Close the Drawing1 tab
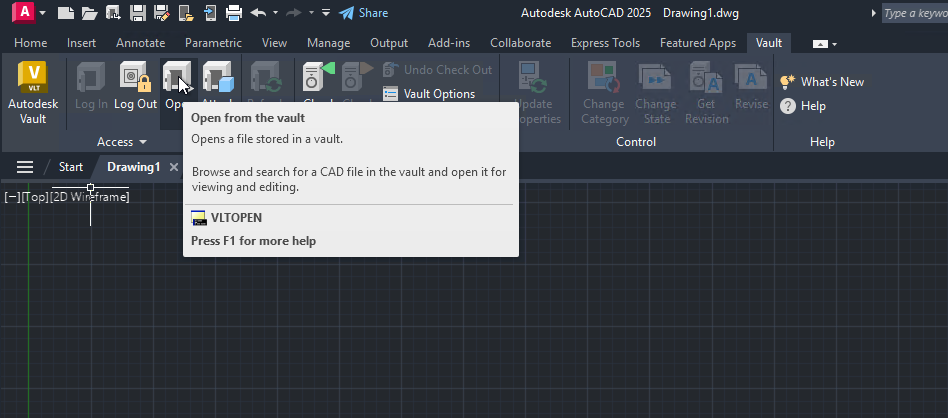Image resolution: width=948 pixels, height=418 pixels. pyautogui.click(x=174, y=167)
